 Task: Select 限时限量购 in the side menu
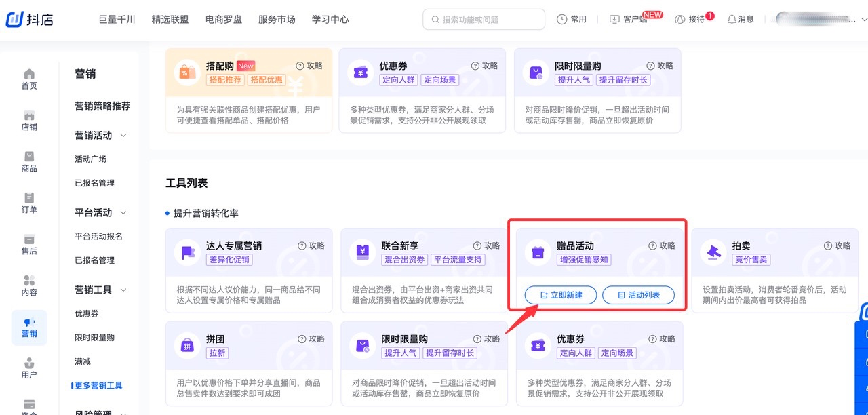(x=94, y=338)
